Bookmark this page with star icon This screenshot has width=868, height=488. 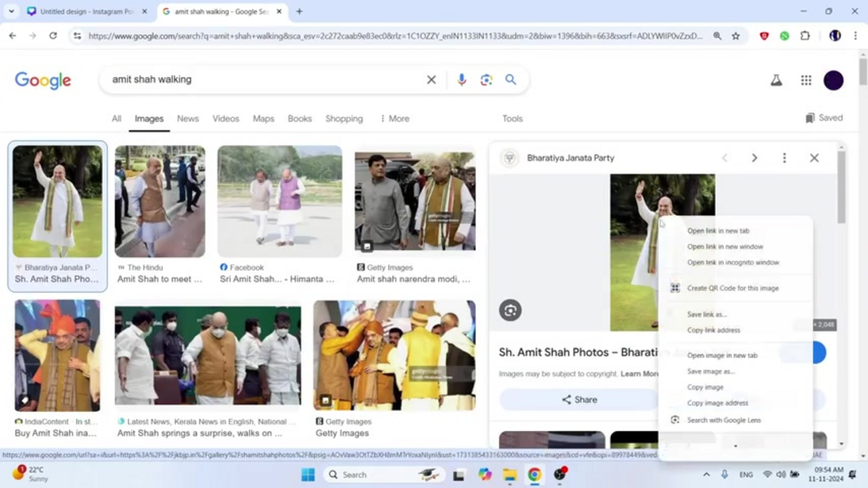pyautogui.click(x=735, y=35)
